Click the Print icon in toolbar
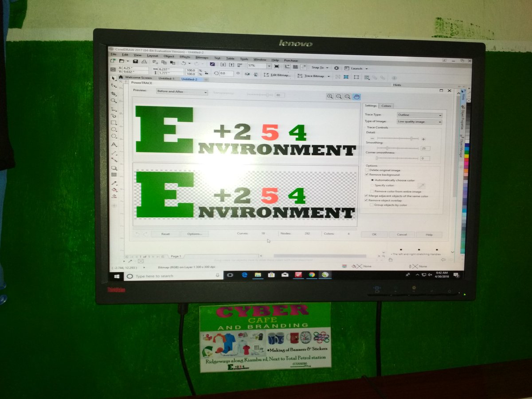Screen dimensions: 532x399 pyautogui.click(x=144, y=62)
